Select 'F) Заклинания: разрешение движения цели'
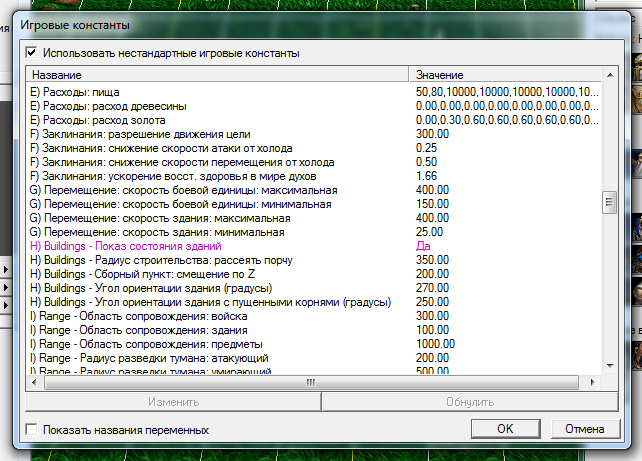This screenshot has width=642, height=461. pos(314,134)
